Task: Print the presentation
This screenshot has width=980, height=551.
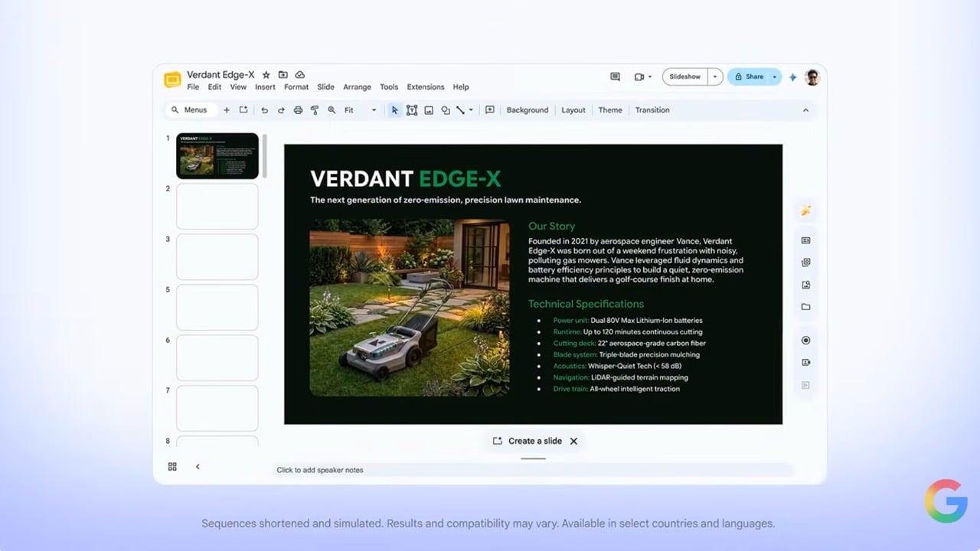Action: (x=298, y=110)
